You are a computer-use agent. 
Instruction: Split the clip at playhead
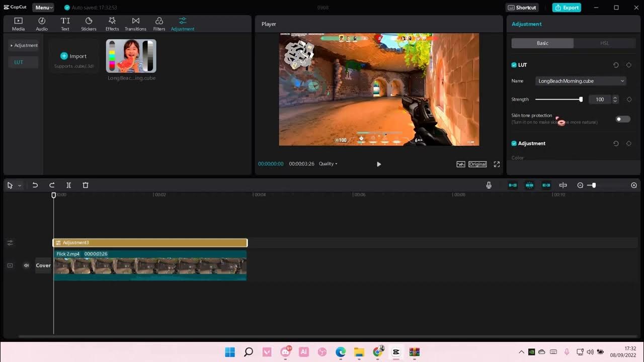pos(69,186)
